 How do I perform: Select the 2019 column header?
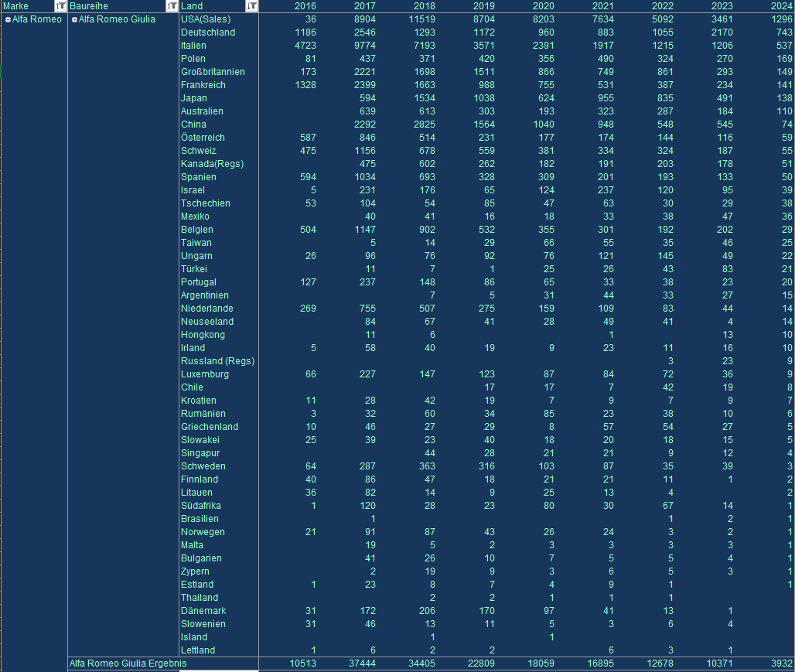tap(483, 6)
